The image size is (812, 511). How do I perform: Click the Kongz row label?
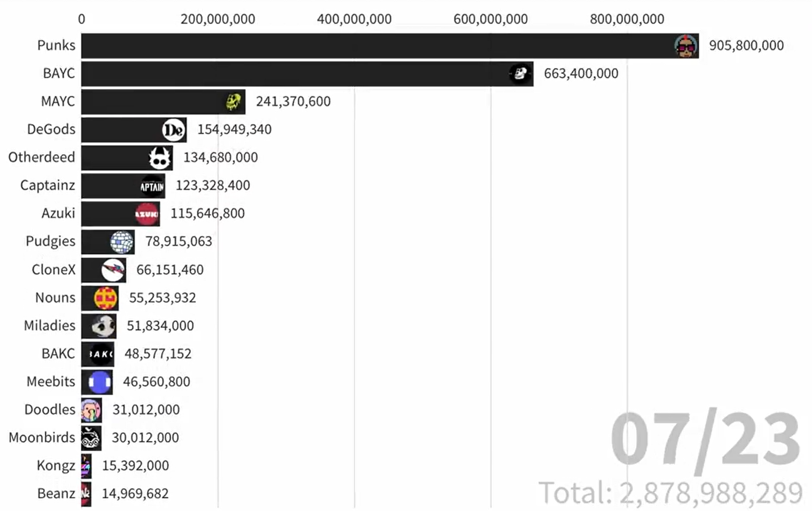click(56, 466)
